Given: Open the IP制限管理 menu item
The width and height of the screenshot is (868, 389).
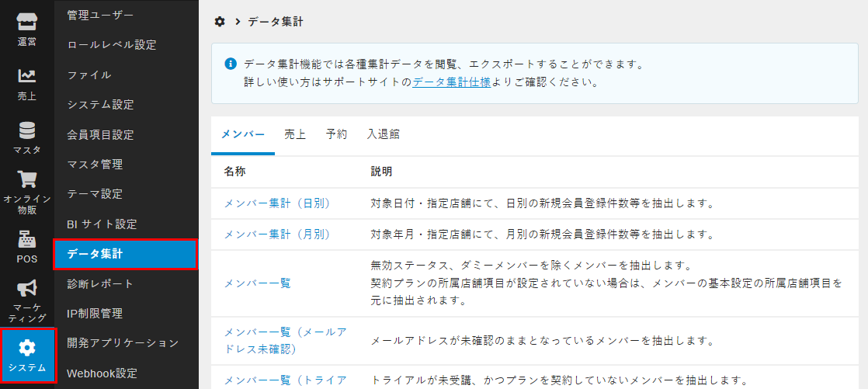Looking at the screenshot, I should click(95, 314).
